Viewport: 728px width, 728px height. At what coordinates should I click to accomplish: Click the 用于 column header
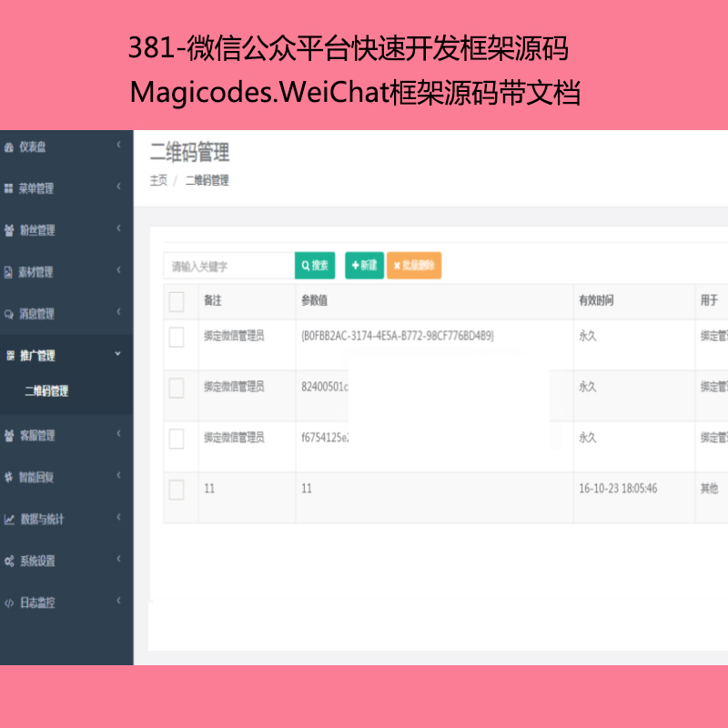pyautogui.click(x=710, y=300)
